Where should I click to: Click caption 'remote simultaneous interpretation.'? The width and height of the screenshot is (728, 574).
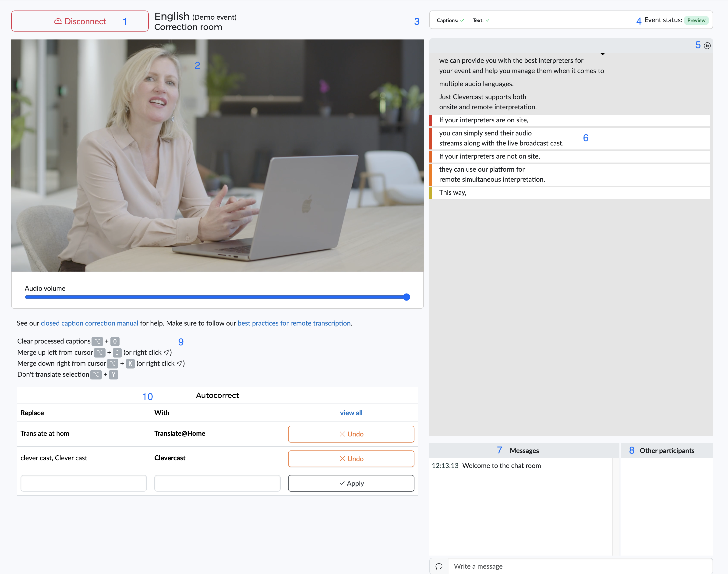pos(492,179)
